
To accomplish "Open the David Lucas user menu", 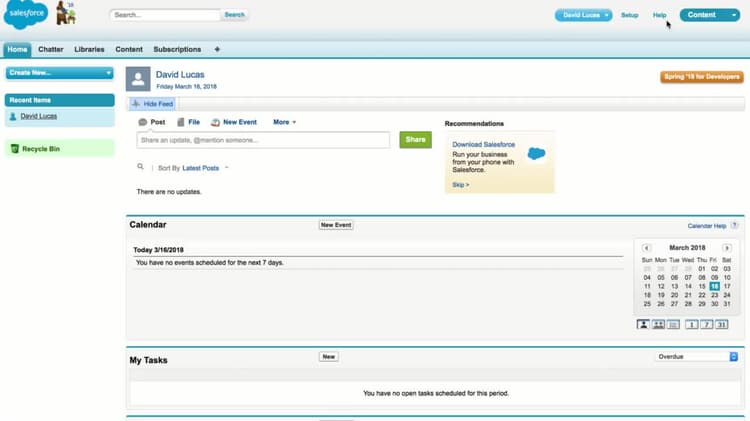I will coord(583,15).
